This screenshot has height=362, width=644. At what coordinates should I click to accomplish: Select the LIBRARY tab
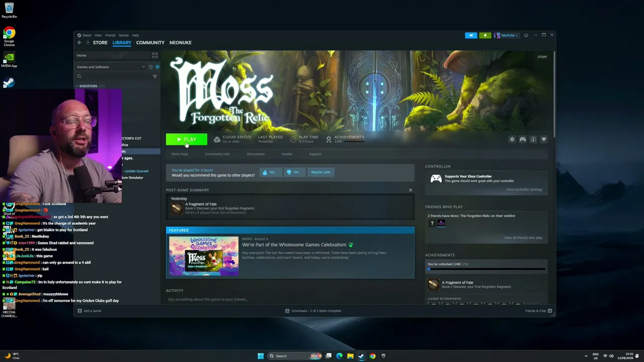(122, 43)
